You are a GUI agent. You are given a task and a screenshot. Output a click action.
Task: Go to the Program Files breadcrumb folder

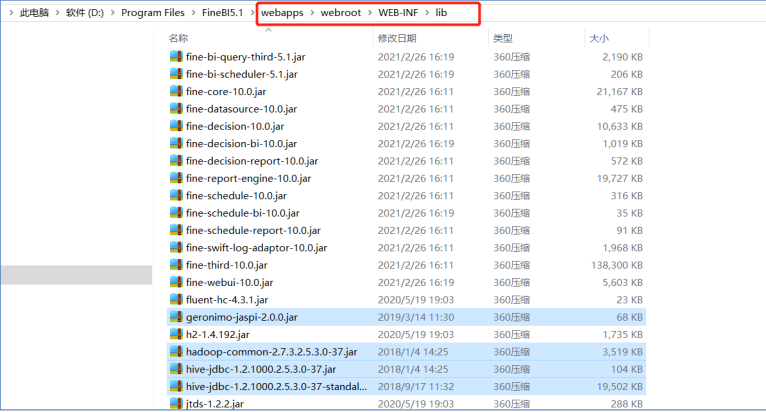point(153,13)
